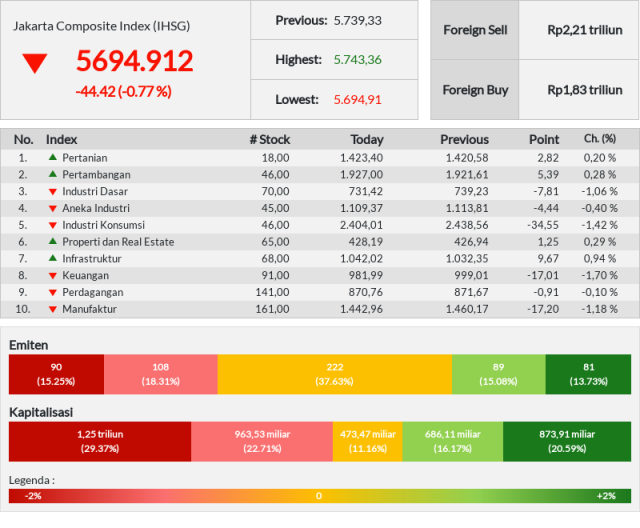Click the red down arrow next to Manufaktur

point(53,309)
